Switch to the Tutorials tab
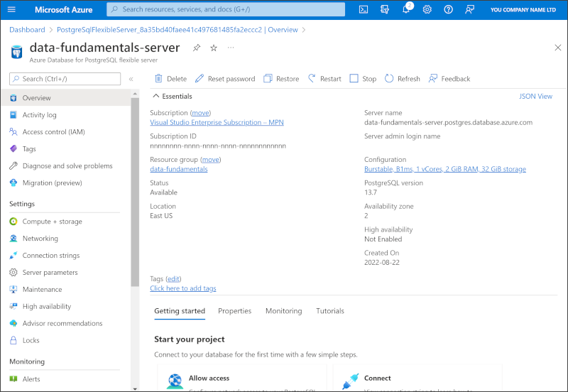The width and height of the screenshot is (568, 392). coord(330,311)
